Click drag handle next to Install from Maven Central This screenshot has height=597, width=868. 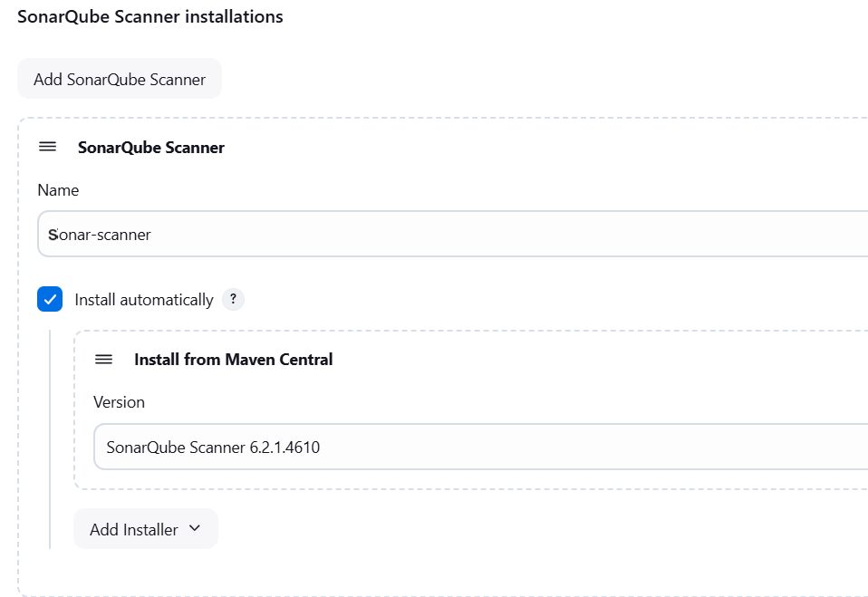click(103, 359)
